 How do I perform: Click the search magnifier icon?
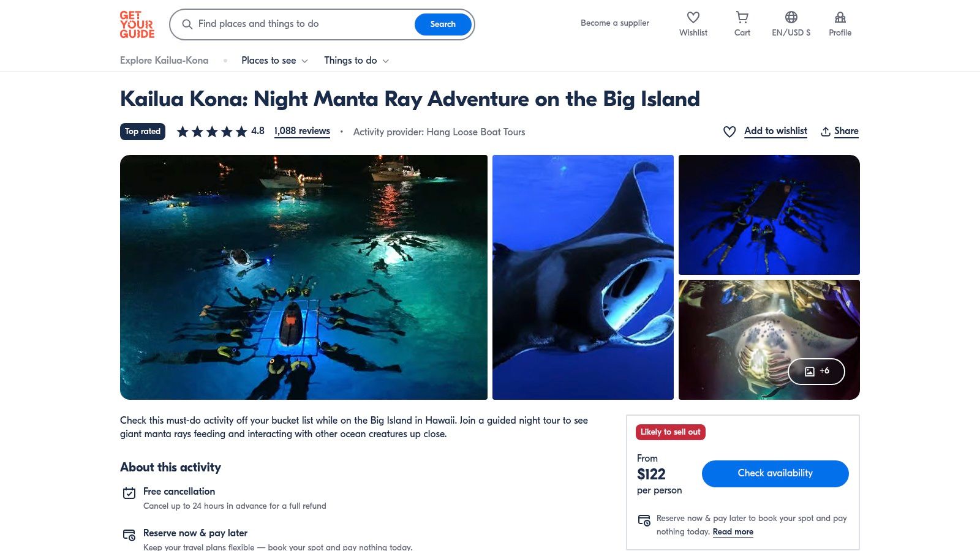[x=187, y=24]
